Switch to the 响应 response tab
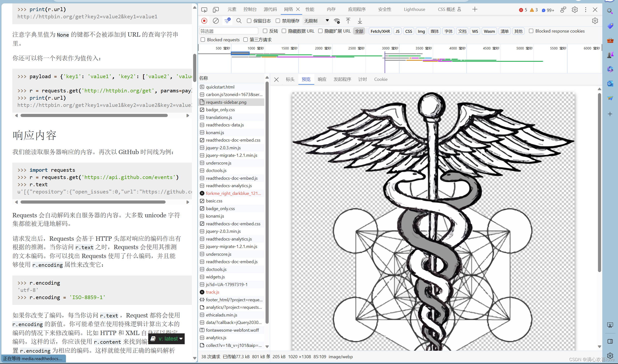 tap(322, 79)
